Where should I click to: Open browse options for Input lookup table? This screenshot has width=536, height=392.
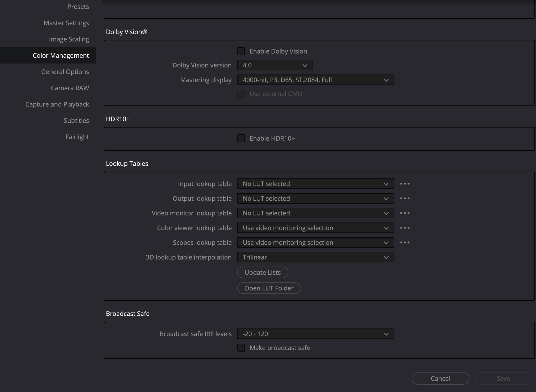point(405,184)
